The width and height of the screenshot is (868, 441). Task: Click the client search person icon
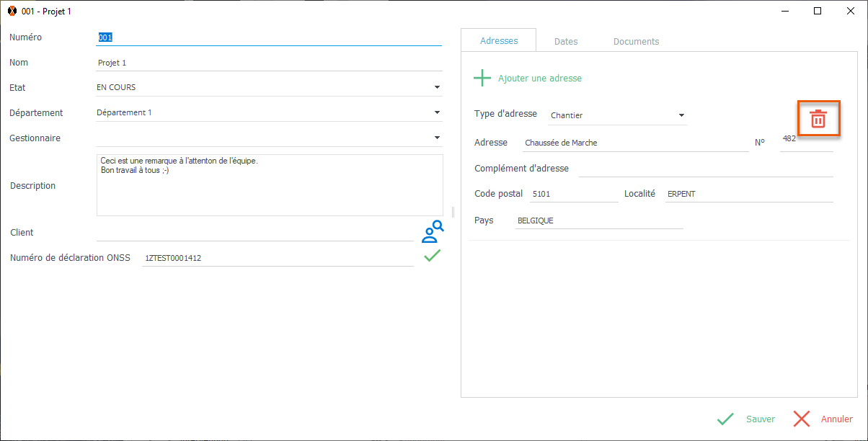click(432, 231)
